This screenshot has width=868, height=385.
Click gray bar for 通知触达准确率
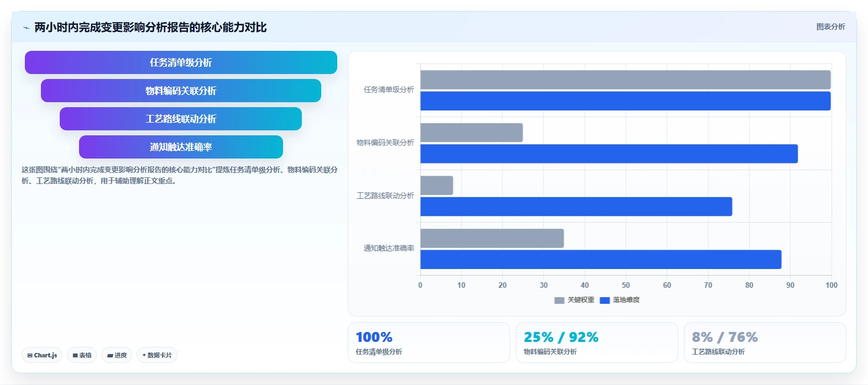tap(492, 238)
